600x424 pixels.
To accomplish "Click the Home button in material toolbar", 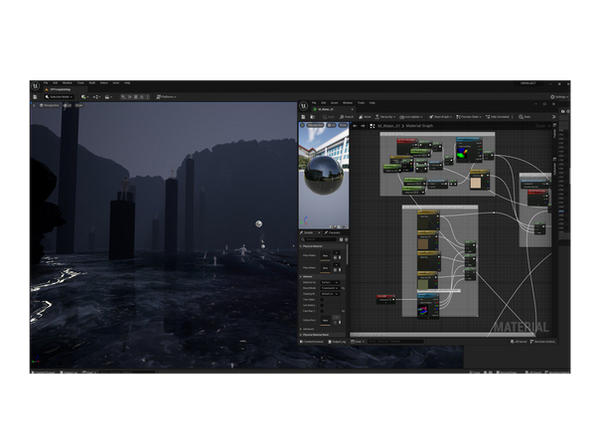I will (x=365, y=117).
